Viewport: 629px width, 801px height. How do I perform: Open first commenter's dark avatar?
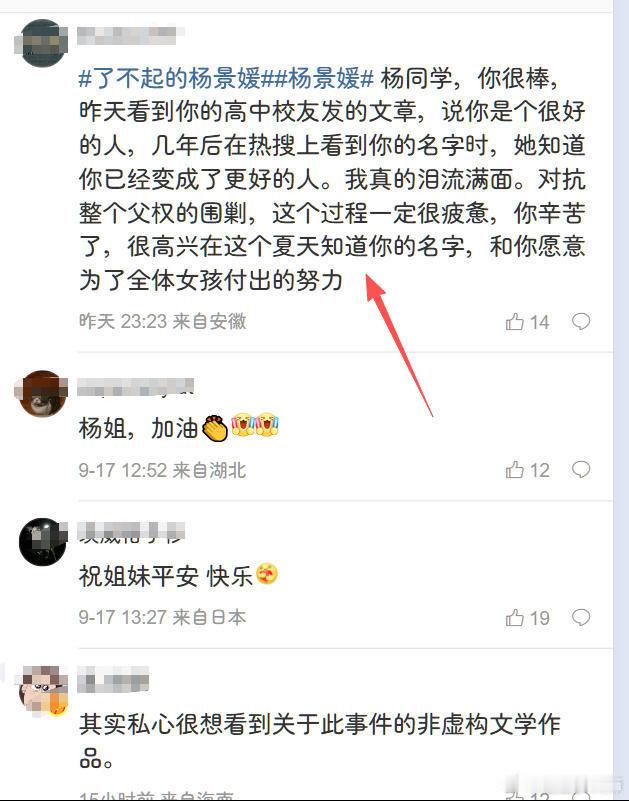42,43
